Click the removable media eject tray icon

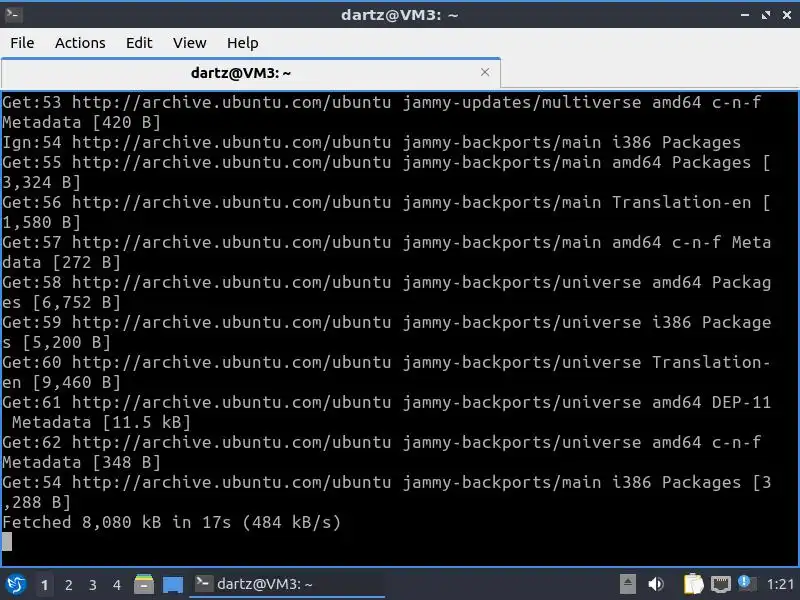pos(628,584)
